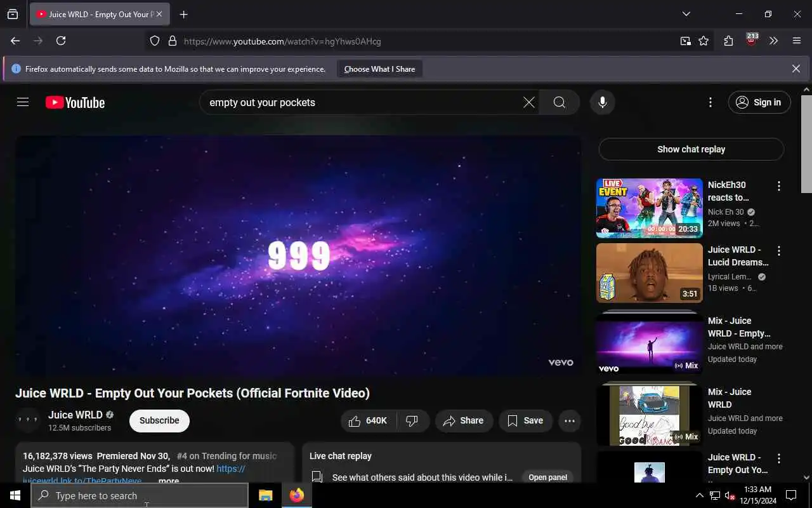Viewport: 812px width, 508px height.
Task: Click the page vertical scrollbar
Action: (806, 143)
